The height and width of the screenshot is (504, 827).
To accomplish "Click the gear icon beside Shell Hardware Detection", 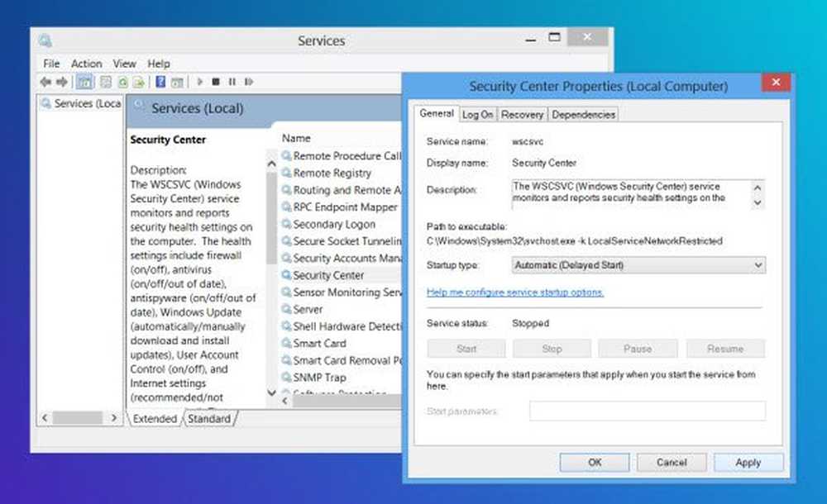I will [x=286, y=326].
